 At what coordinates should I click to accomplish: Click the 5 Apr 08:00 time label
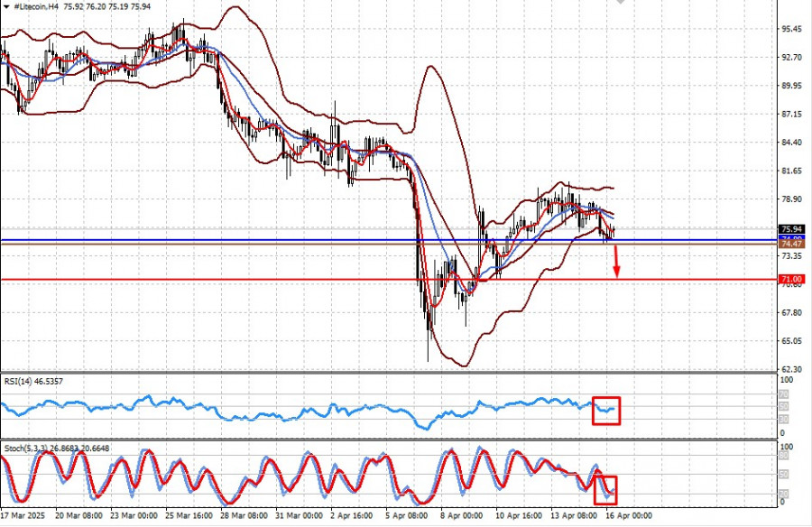pos(407,516)
